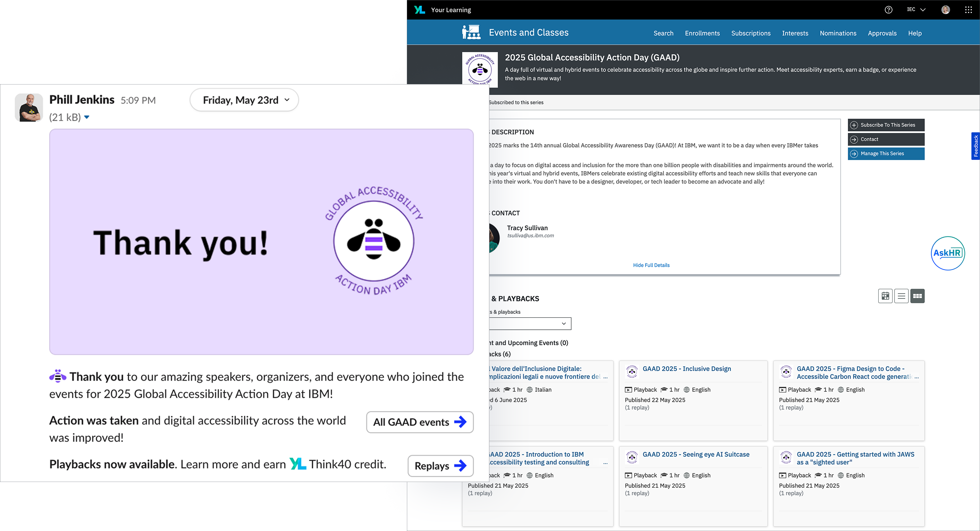Click the All GAAD events button
The width and height of the screenshot is (980, 531).
tap(420, 422)
